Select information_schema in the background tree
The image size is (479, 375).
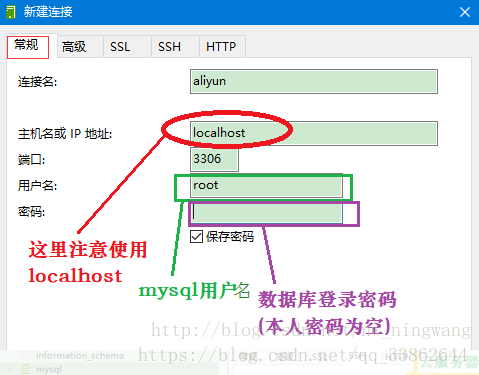point(80,355)
